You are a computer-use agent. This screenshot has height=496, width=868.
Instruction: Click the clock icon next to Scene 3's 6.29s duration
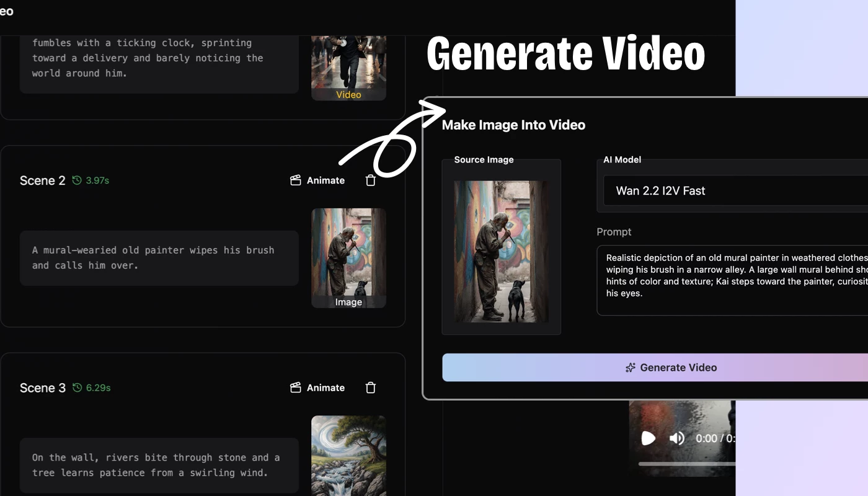coord(76,387)
